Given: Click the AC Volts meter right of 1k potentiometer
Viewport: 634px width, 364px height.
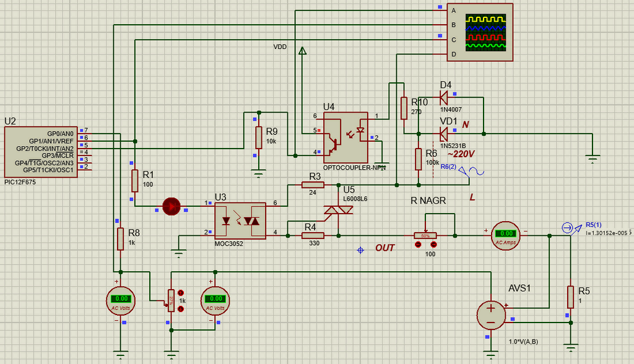Looking at the screenshot, I should [215, 301].
